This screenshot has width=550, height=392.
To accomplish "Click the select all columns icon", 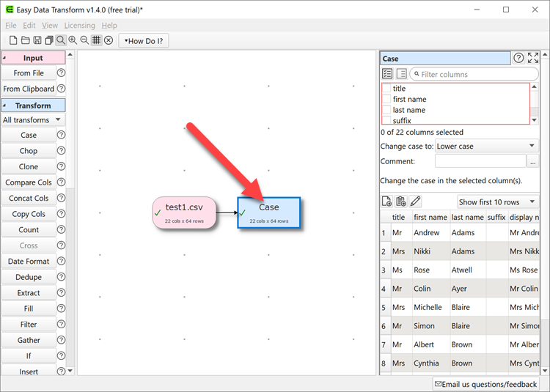I will coord(387,74).
